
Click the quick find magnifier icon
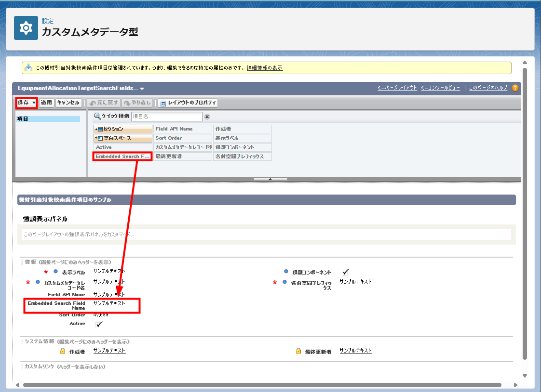97,116
